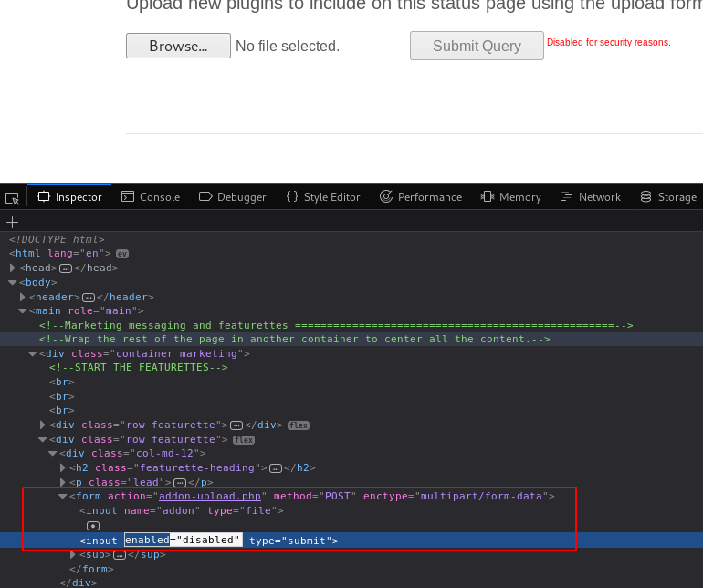Activate the element picker icon
The image size is (703, 588).
12,198
